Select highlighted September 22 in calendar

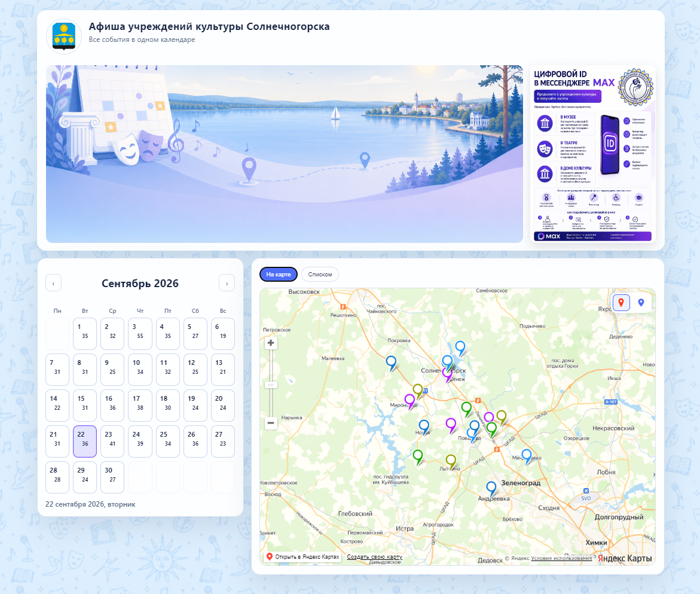[x=85, y=441]
